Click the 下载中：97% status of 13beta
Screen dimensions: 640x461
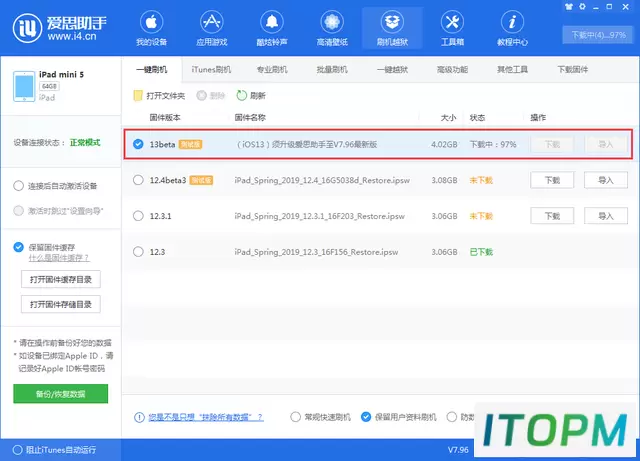[x=493, y=144]
